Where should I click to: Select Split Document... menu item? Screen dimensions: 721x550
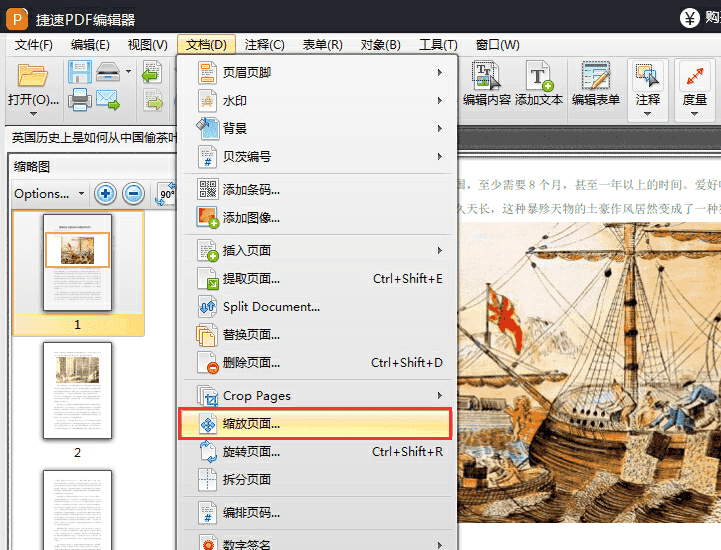point(316,307)
